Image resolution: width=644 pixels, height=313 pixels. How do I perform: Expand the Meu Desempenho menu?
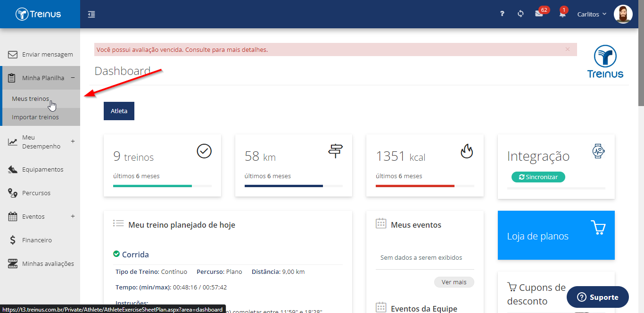pyautogui.click(x=73, y=141)
